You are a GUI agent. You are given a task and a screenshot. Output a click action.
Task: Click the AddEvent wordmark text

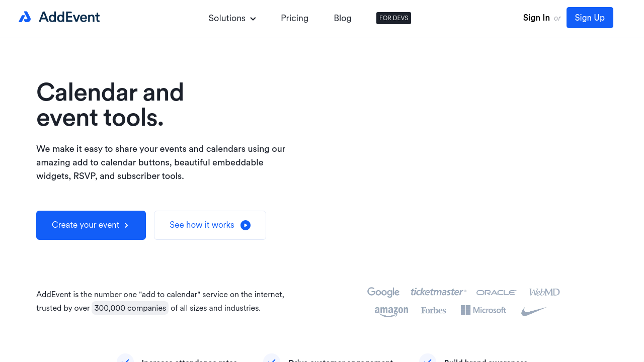(69, 17)
